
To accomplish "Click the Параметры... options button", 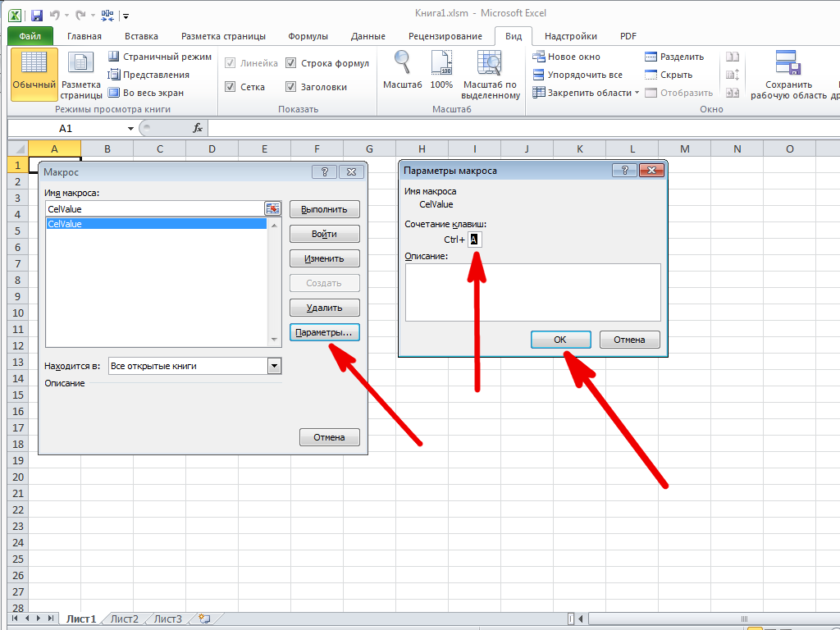I will pos(324,332).
